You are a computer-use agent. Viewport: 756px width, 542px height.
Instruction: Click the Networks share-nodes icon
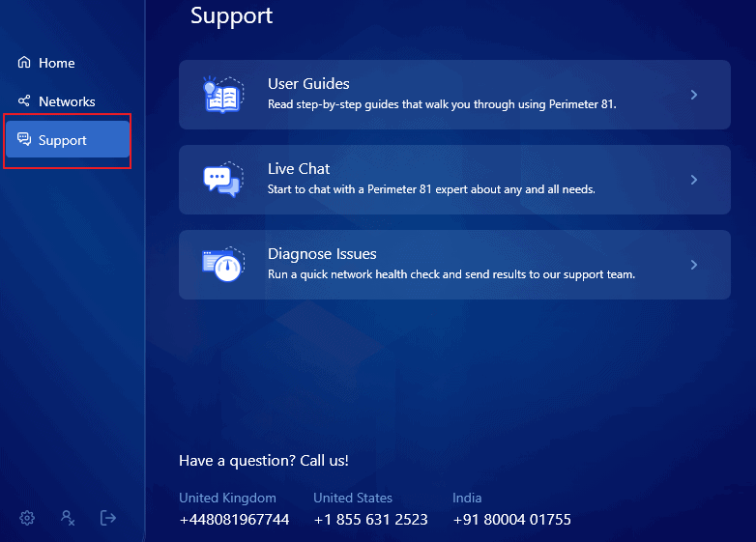[x=24, y=100]
